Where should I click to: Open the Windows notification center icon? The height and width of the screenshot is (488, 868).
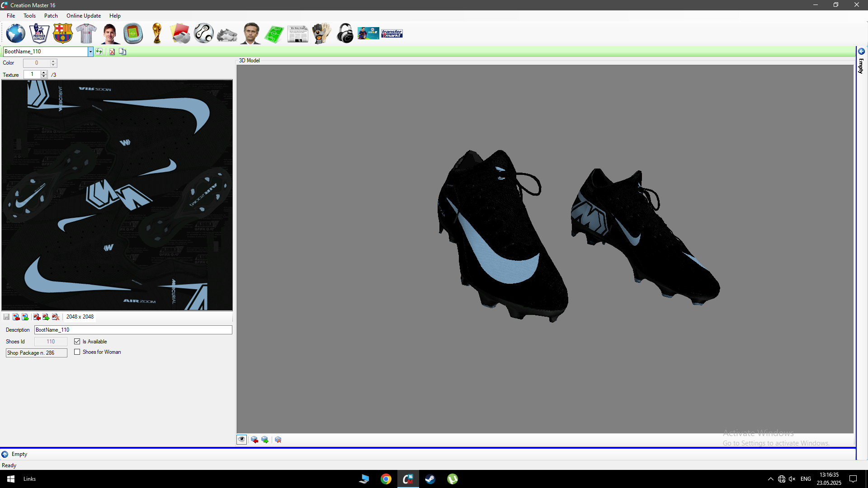853,479
